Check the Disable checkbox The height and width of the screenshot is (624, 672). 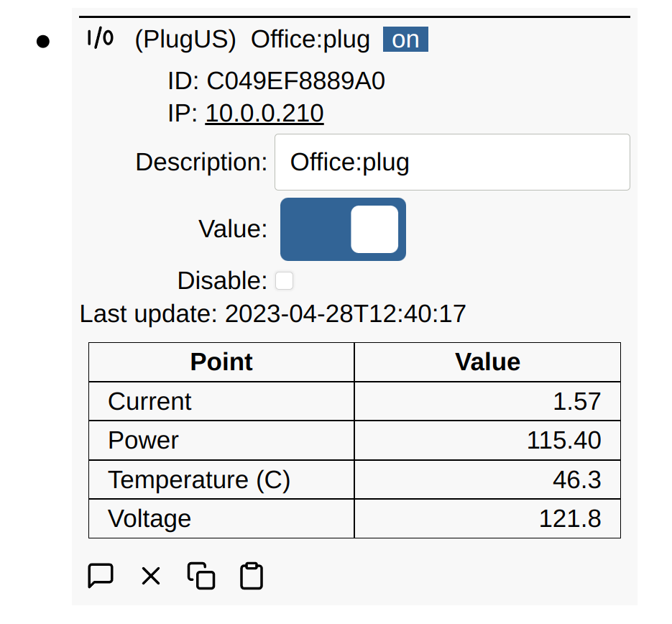pos(285,280)
